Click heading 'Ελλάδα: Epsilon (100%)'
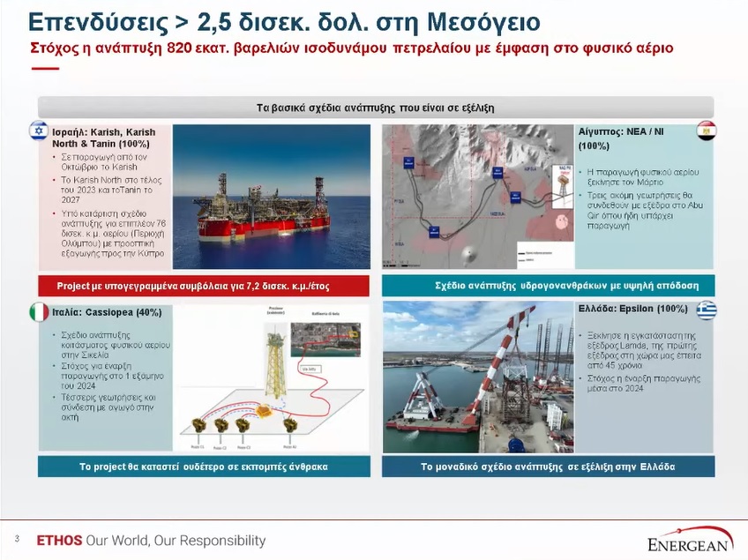Image resolution: width=748 pixels, height=560 pixels. (633, 309)
